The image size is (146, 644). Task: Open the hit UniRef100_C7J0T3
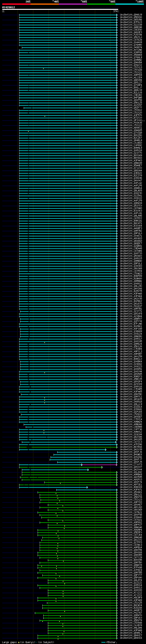point(131,464)
